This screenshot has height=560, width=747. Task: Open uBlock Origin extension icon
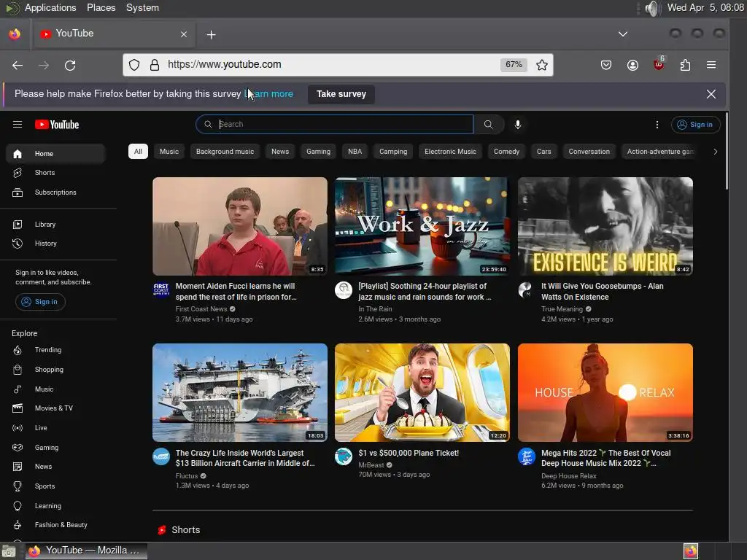click(659, 64)
